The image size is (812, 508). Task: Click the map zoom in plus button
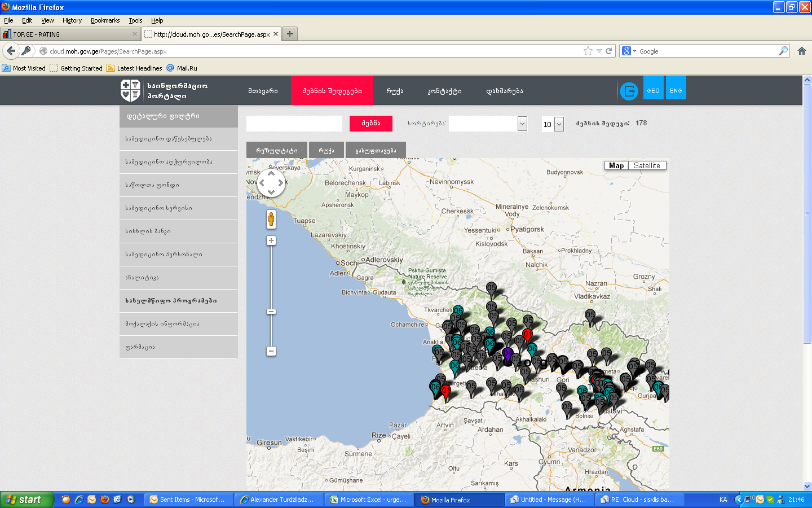pyautogui.click(x=271, y=240)
